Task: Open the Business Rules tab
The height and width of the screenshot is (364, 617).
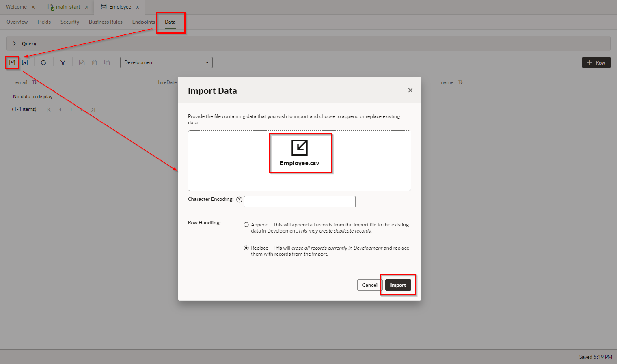Action: click(106, 22)
